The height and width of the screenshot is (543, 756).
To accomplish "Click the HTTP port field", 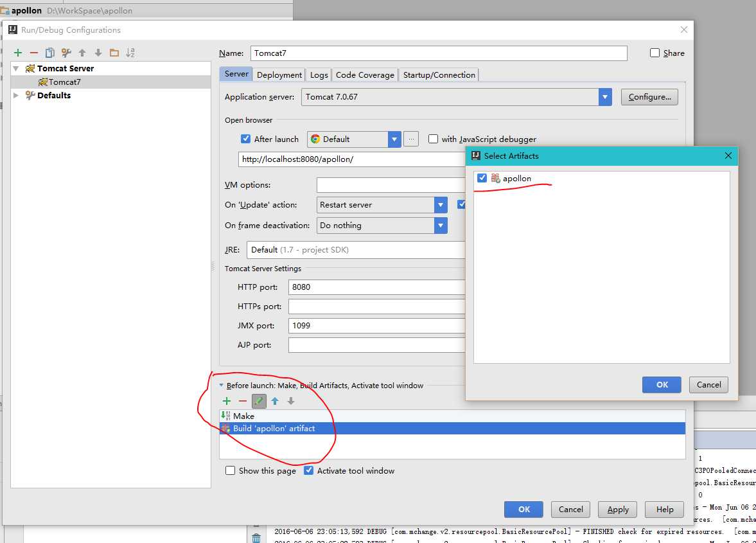I will tap(377, 287).
